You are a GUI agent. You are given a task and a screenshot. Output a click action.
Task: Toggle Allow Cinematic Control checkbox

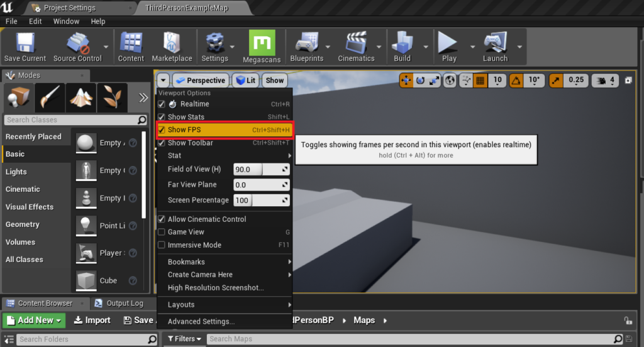[162, 219]
